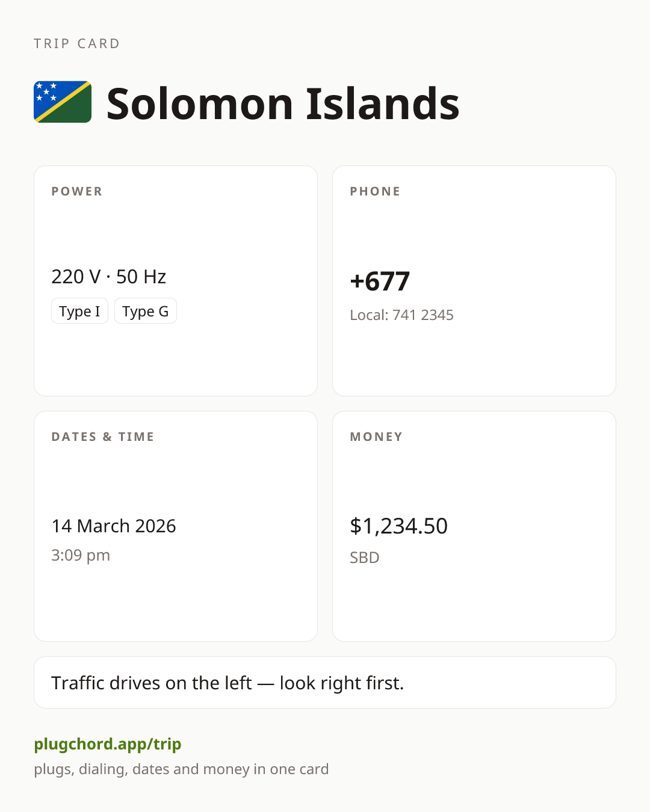Click the 3:09 pm time text
Viewport: 650px width, 812px height.
click(81, 555)
